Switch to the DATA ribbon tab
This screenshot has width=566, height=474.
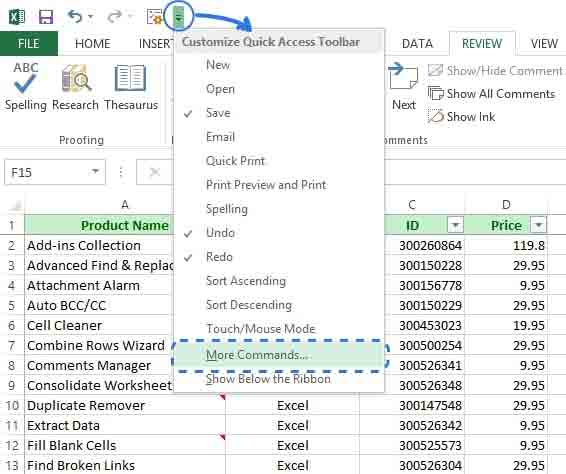coord(417,44)
